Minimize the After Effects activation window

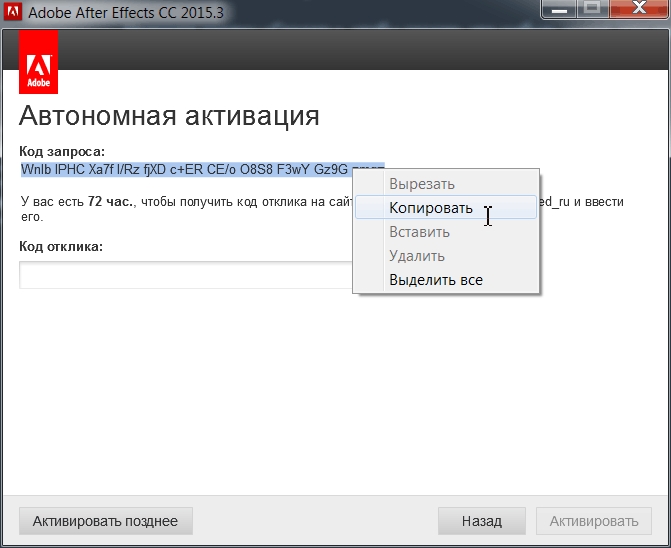point(559,9)
